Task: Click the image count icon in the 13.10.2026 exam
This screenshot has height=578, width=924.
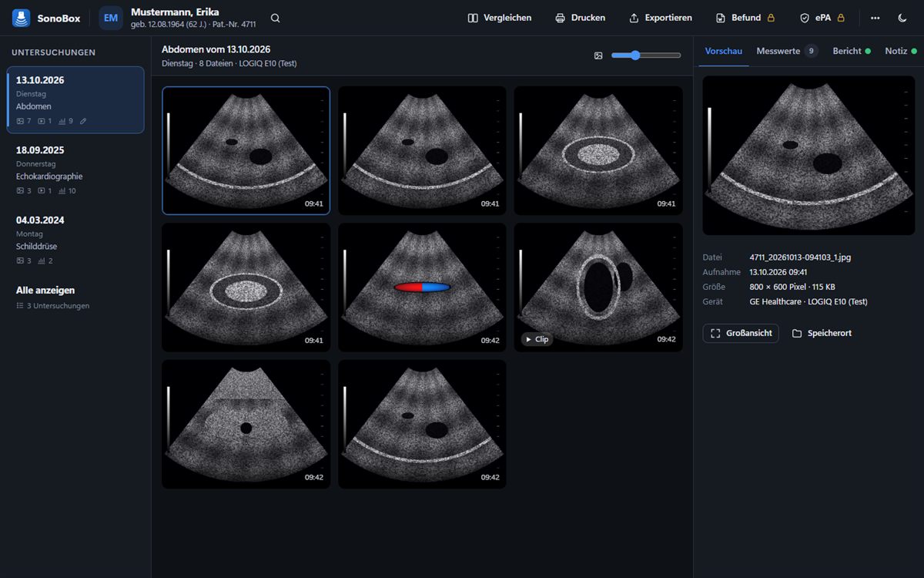Action: pyautogui.click(x=21, y=121)
